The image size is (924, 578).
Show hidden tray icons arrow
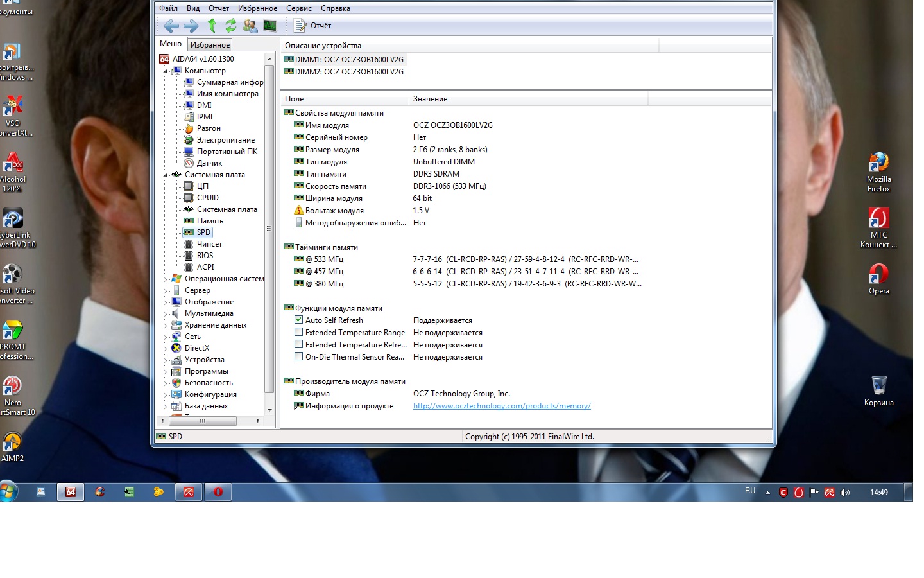click(x=767, y=493)
